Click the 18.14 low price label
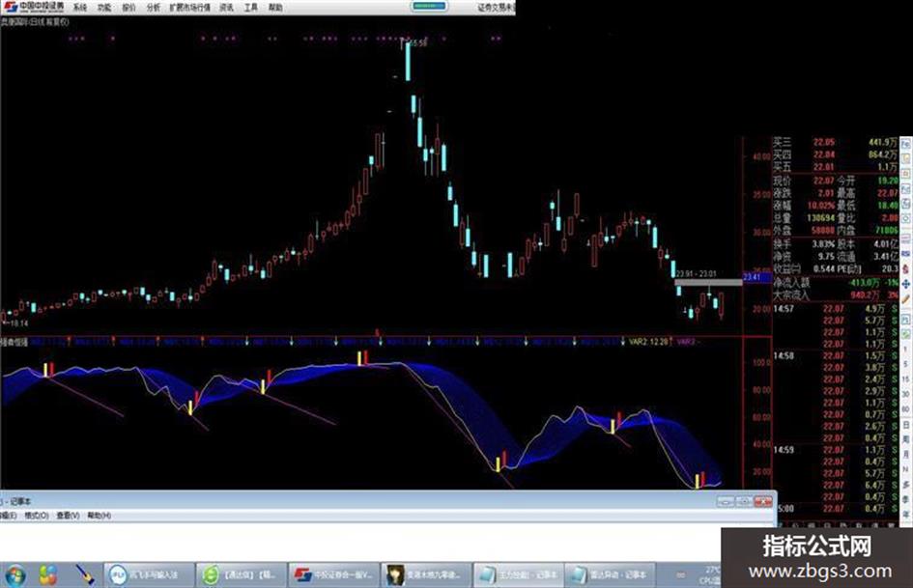The height and width of the screenshot is (588, 913). (x=18, y=322)
